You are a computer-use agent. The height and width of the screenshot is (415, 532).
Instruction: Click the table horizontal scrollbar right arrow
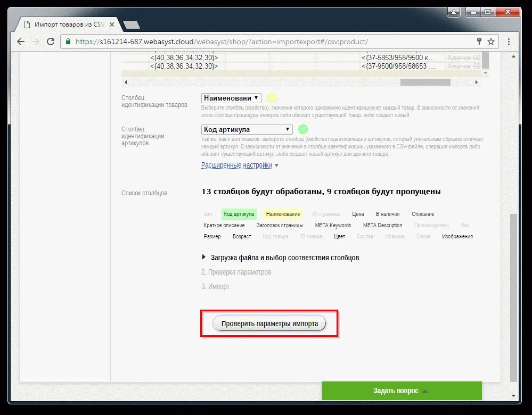pyautogui.click(x=477, y=82)
